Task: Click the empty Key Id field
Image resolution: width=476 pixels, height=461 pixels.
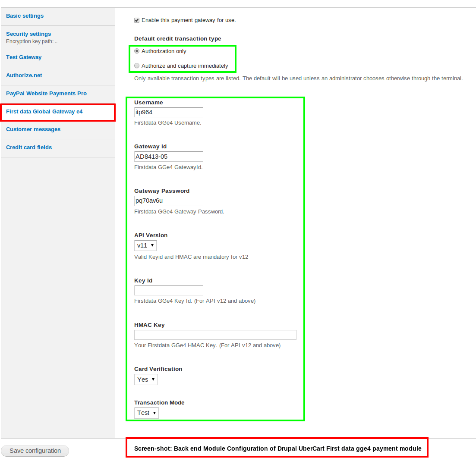Action: (168, 290)
